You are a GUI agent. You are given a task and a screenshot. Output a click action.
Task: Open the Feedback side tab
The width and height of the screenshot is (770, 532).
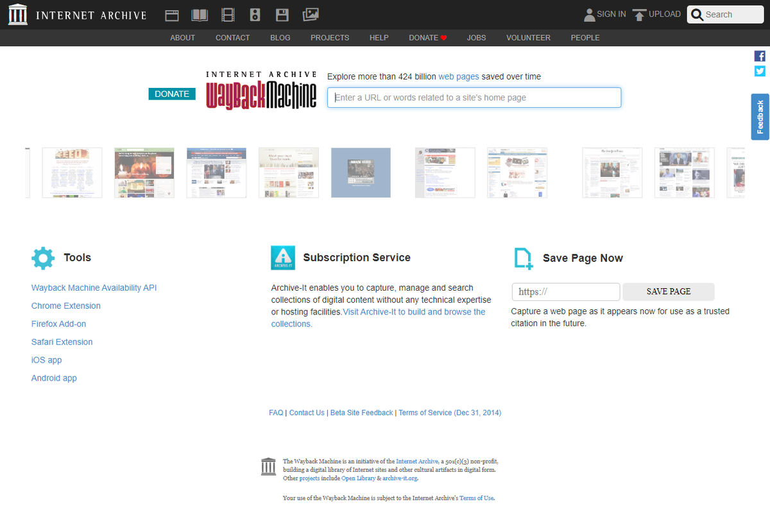[x=760, y=117]
